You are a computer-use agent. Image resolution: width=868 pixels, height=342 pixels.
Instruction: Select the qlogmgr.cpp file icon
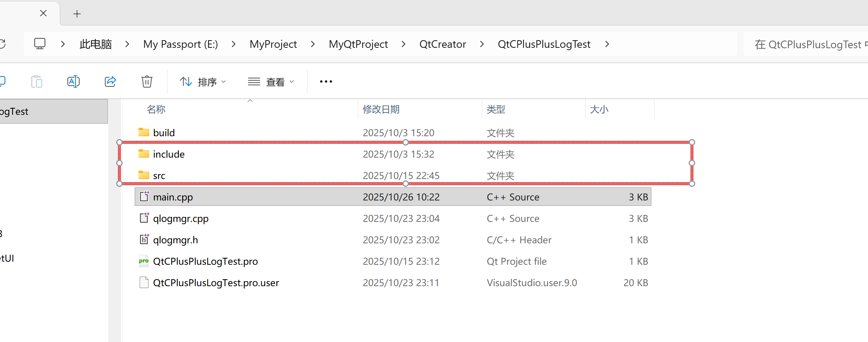[x=144, y=218]
